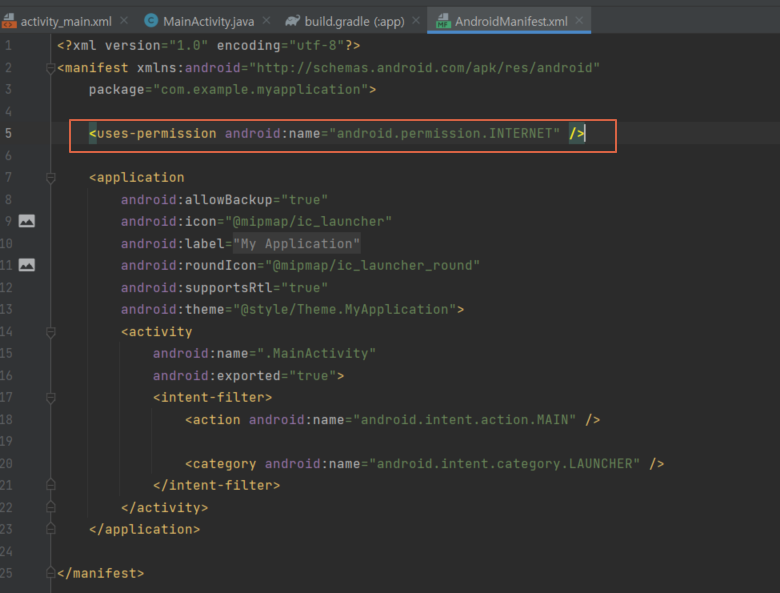Screen dimensions: 780x593
Task: Collapse the activity tag fold on line 14
Action: [50, 332]
